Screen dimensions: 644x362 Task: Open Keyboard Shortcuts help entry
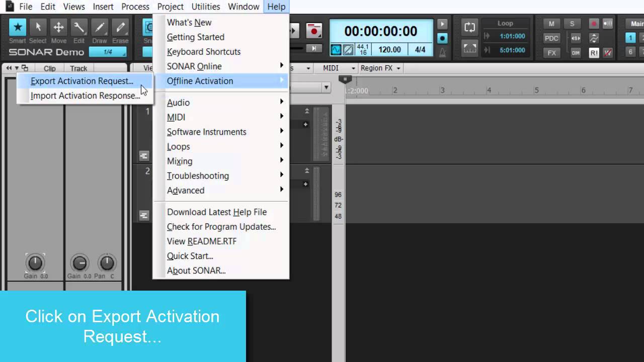(x=221, y=52)
